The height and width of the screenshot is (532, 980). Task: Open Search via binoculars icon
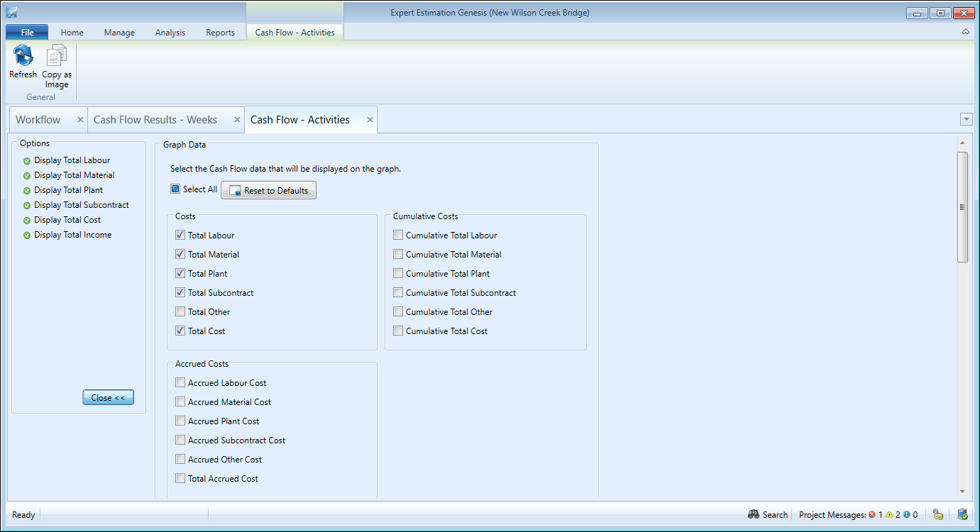[754, 514]
